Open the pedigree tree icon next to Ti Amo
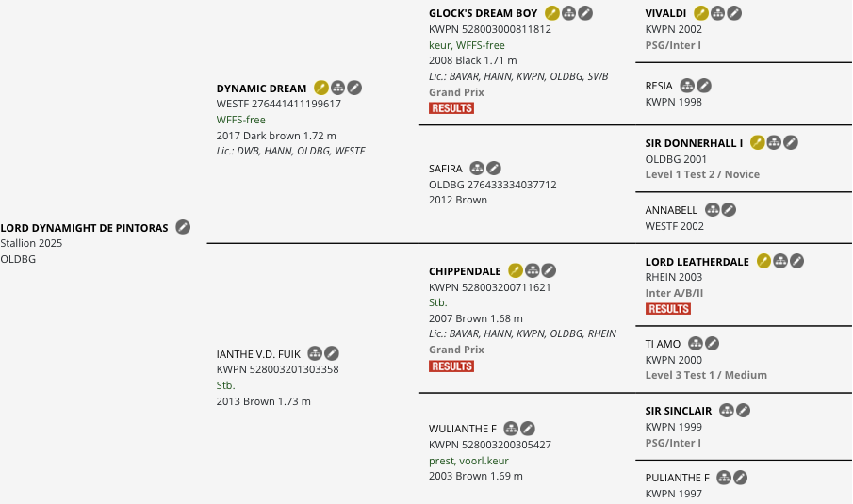 pyautogui.click(x=696, y=344)
